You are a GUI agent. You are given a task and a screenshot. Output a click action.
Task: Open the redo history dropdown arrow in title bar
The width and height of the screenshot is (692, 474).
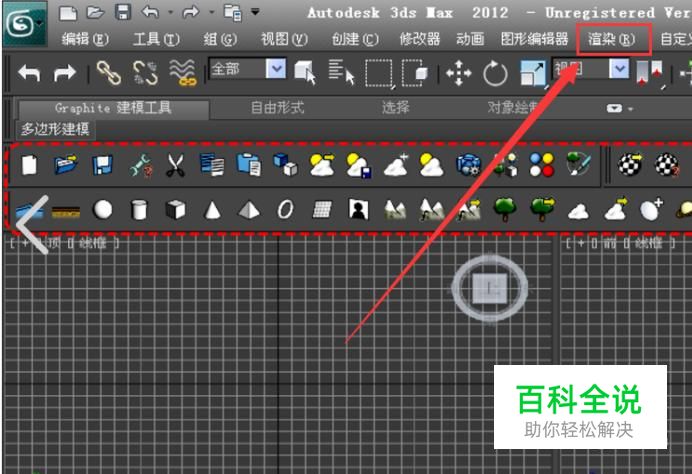[212, 12]
